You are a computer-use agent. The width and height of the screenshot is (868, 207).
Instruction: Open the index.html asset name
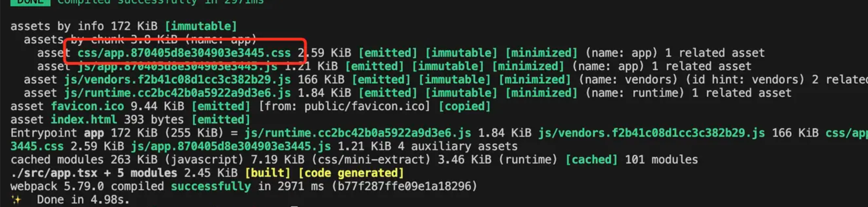click(84, 120)
